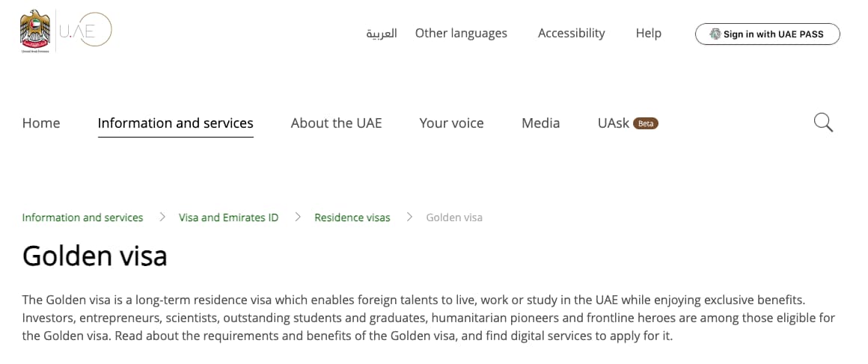Expand Other languages menu
Image resolution: width=868 pixels, height=364 pixels.
(461, 33)
